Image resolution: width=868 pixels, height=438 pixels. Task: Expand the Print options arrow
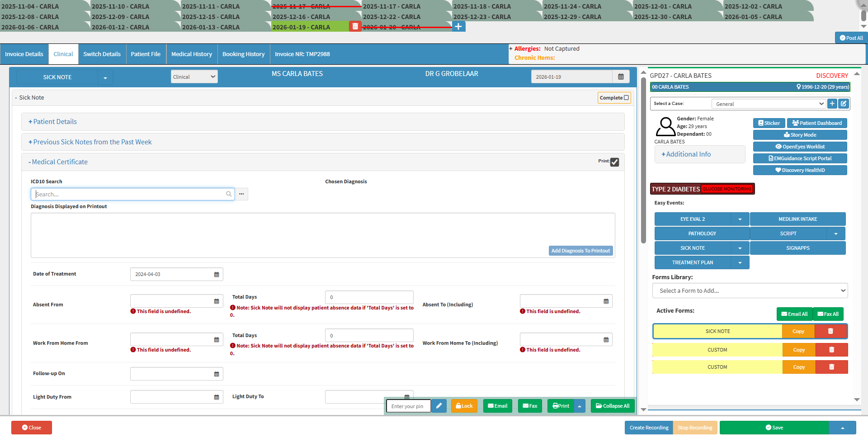click(580, 406)
